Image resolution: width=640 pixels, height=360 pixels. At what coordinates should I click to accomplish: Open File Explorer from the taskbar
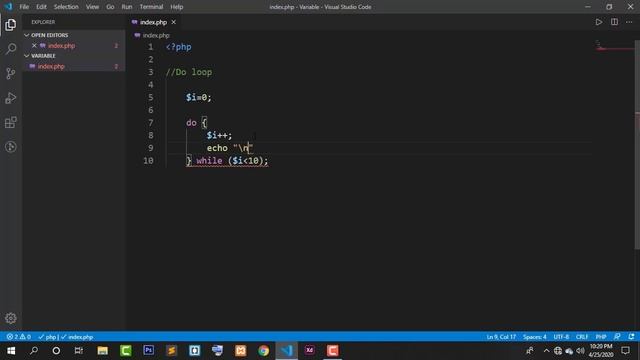coord(102,351)
